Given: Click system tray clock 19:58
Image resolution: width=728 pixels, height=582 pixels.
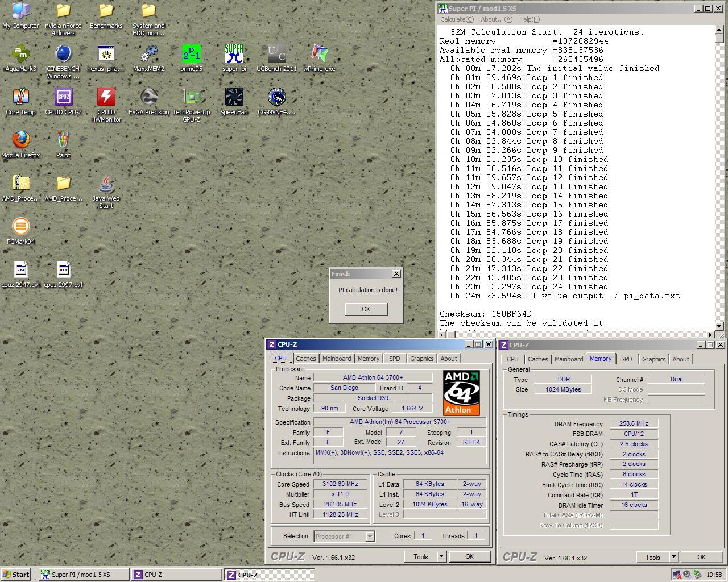Looking at the screenshot, I should point(714,575).
